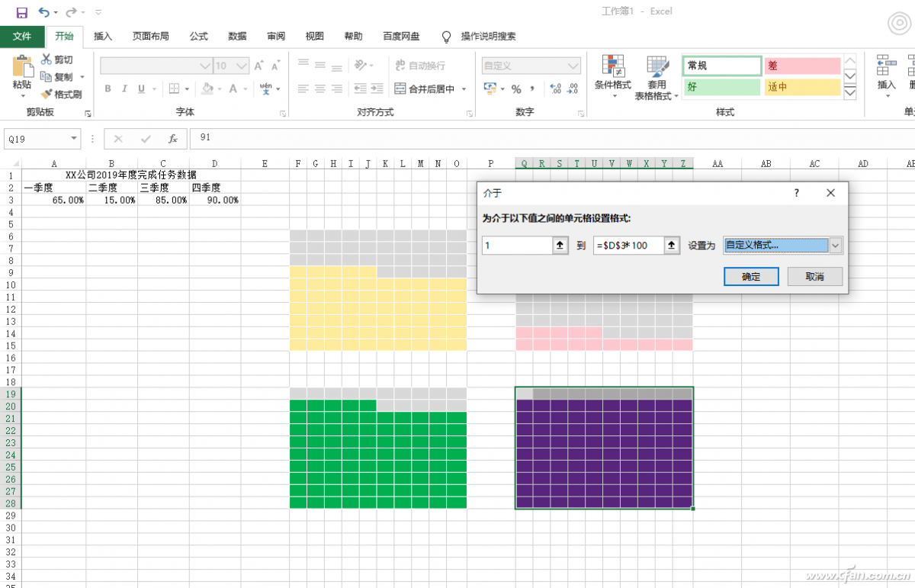
Task: Toggle Italic formatting
Action: point(124,88)
